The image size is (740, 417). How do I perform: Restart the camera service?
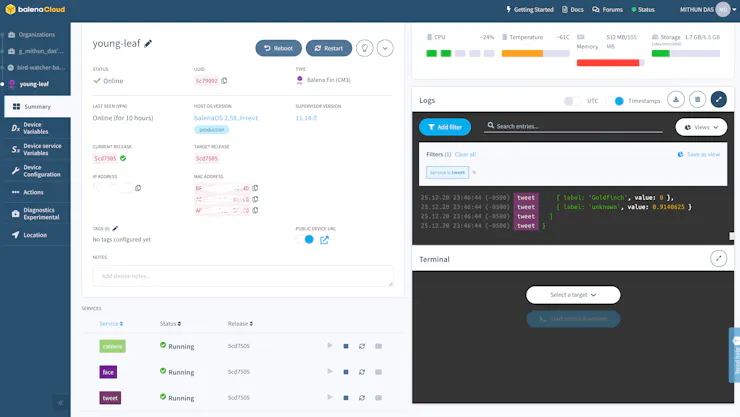click(x=362, y=346)
